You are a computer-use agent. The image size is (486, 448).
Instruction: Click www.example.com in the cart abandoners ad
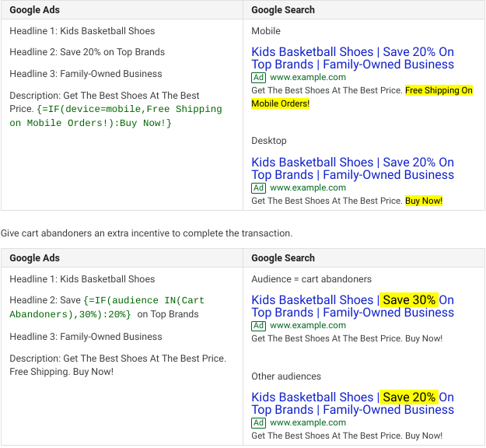click(308, 326)
